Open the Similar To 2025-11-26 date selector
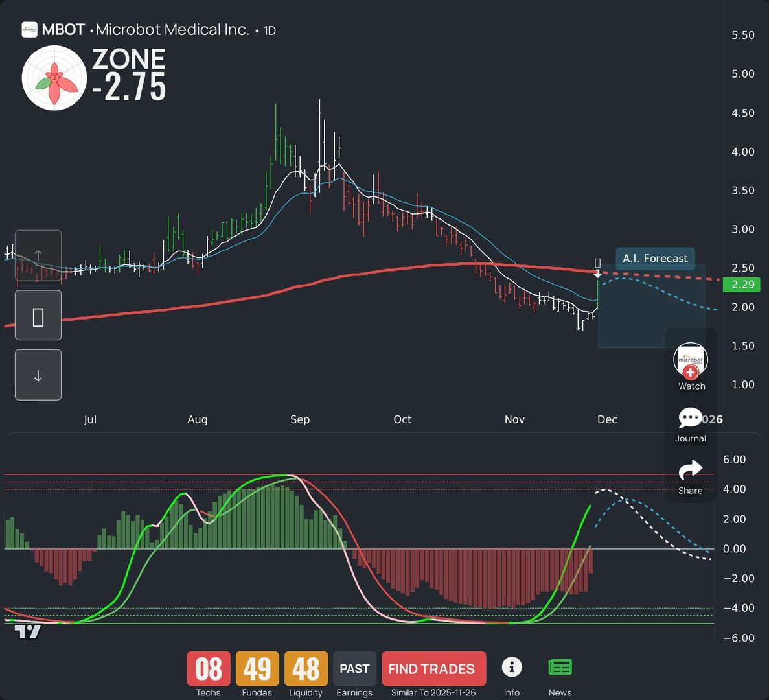 click(x=433, y=692)
